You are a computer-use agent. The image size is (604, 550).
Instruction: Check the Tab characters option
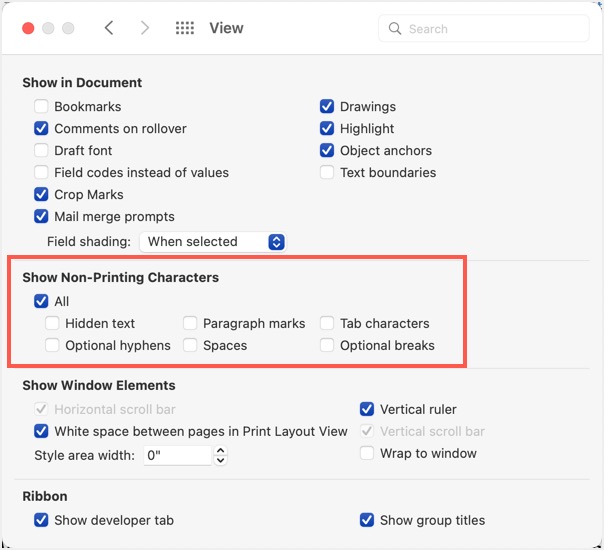pos(327,324)
